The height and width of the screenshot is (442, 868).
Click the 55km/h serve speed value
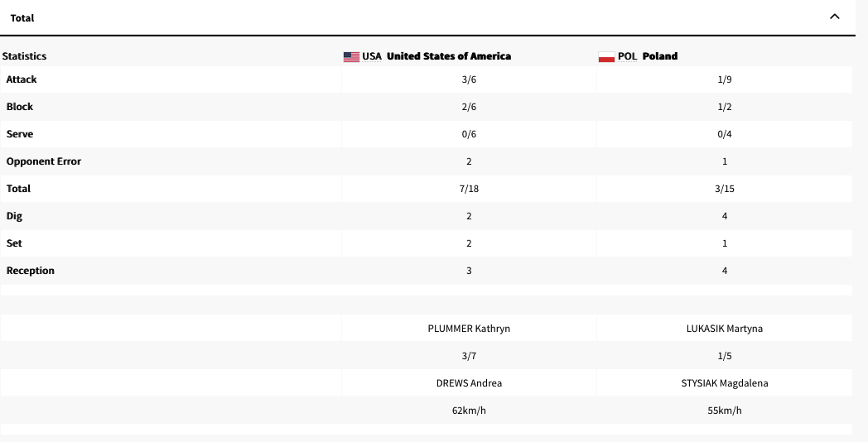point(725,411)
